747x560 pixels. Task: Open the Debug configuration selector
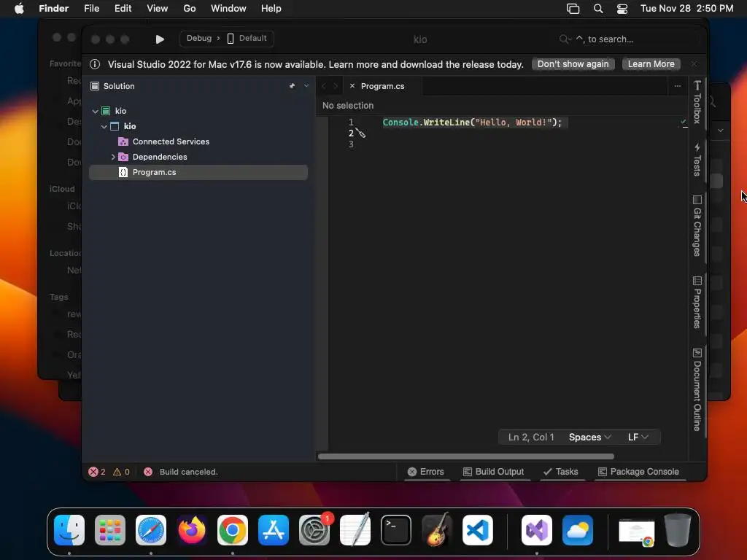[199, 38]
